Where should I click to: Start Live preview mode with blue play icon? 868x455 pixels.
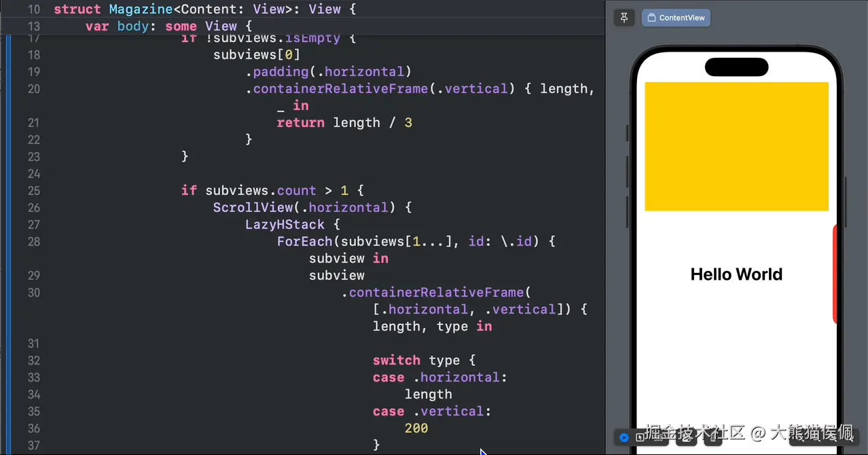point(624,437)
